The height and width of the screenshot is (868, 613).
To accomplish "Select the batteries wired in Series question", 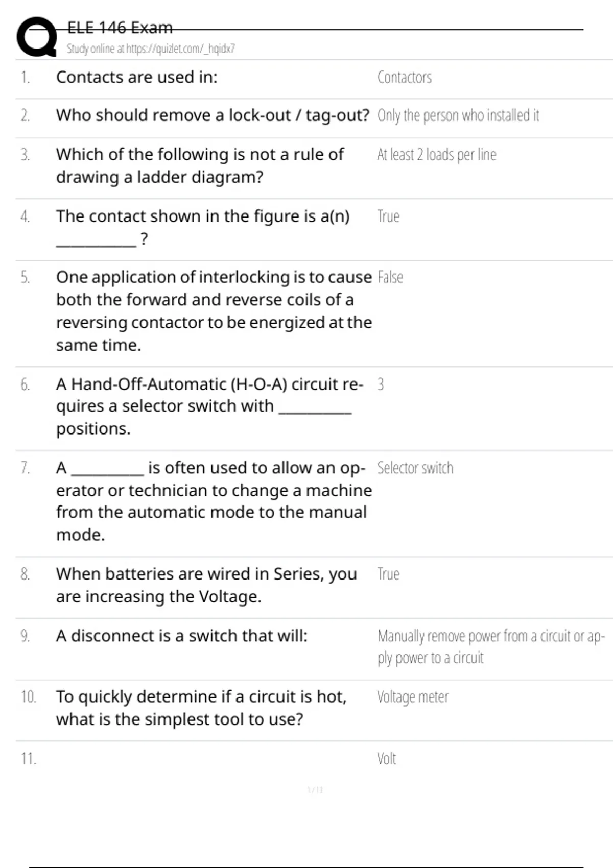I will [206, 585].
